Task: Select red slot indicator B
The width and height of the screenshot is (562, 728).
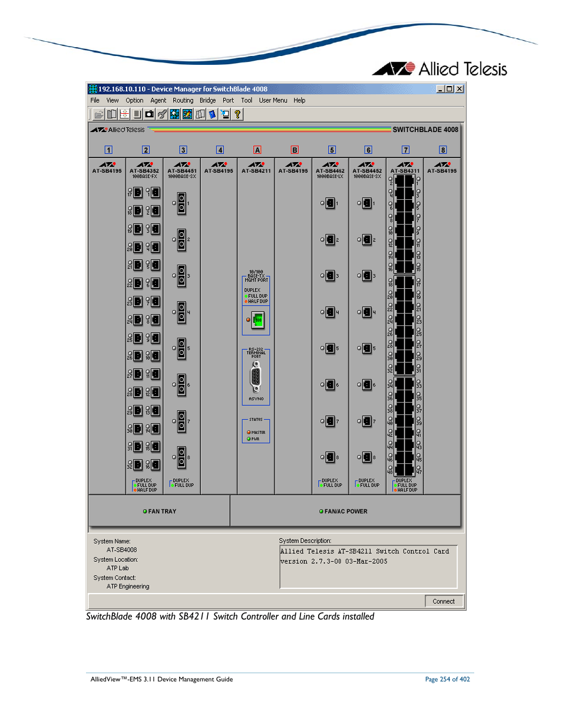Action: click(x=295, y=150)
